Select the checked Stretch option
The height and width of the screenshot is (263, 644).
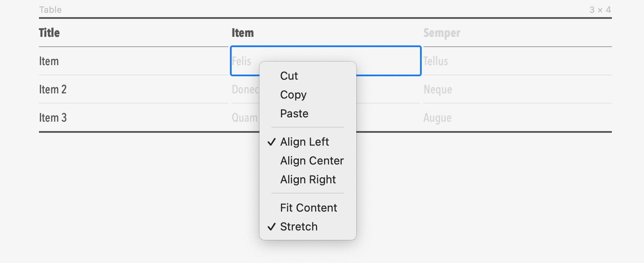(299, 227)
